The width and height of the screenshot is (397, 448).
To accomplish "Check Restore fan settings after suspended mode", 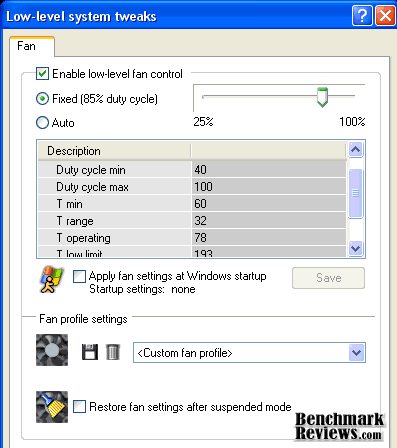I will pos(79,407).
